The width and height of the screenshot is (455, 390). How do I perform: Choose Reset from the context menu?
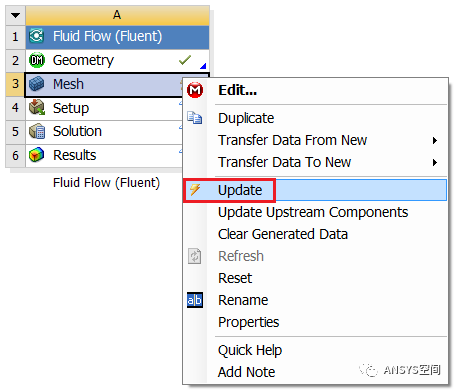click(235, 278)
